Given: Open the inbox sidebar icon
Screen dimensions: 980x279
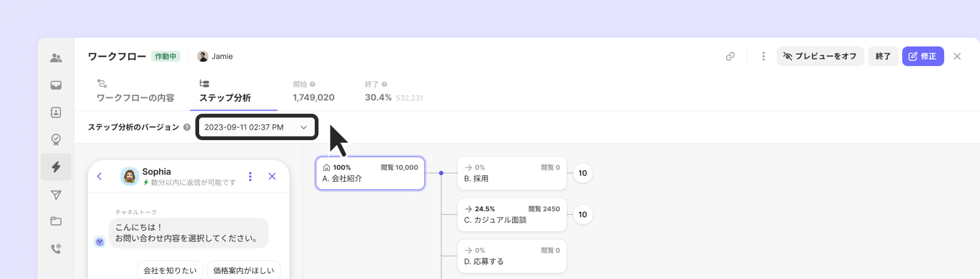Looking at the screenshot, I should pyautogui.click(x=56, y=85).
